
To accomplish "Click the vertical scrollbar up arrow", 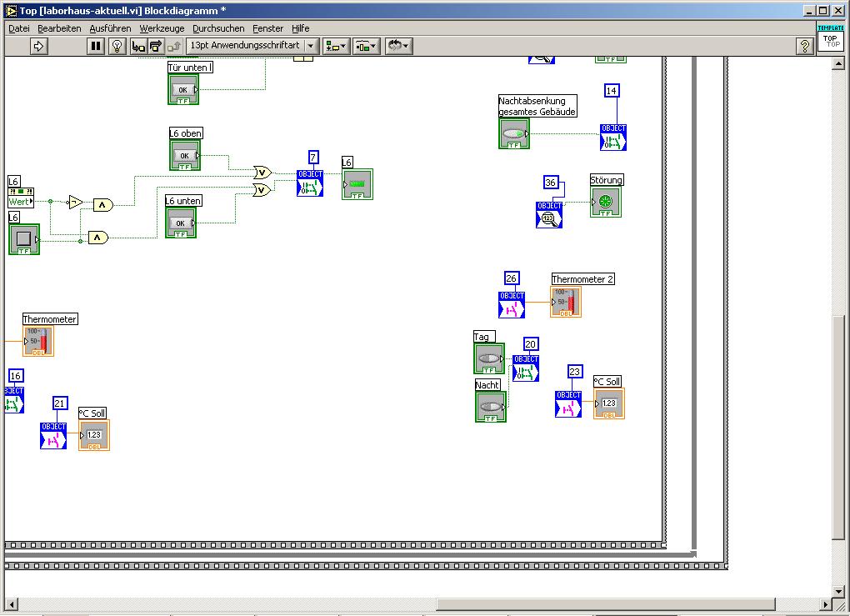I will pos(838,63).
